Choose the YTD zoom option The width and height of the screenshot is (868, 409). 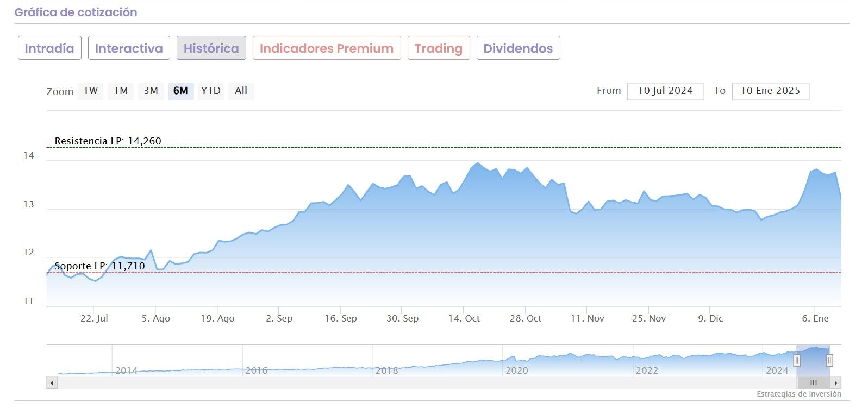click(210, 91)
